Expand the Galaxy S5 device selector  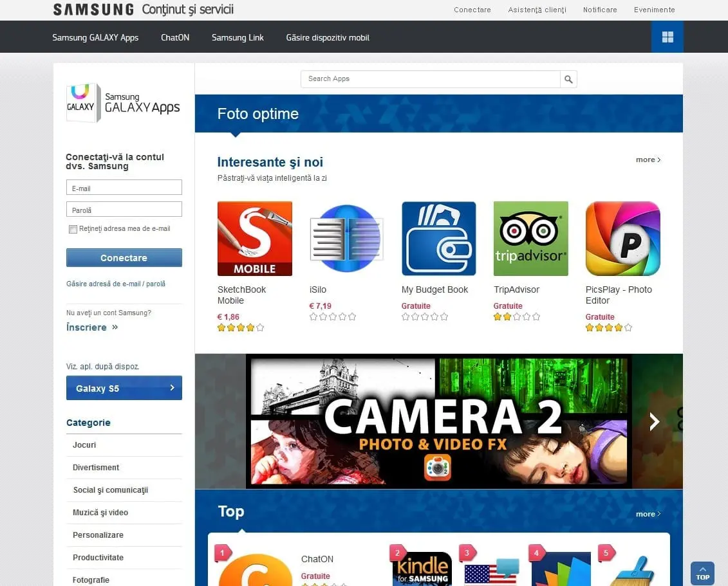click(124, 388)
